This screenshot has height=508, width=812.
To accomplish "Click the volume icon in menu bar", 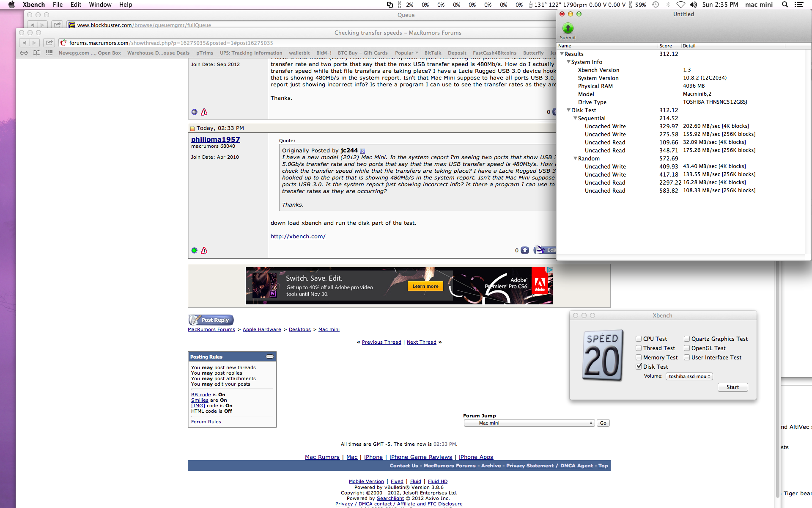I will (693, 5).
